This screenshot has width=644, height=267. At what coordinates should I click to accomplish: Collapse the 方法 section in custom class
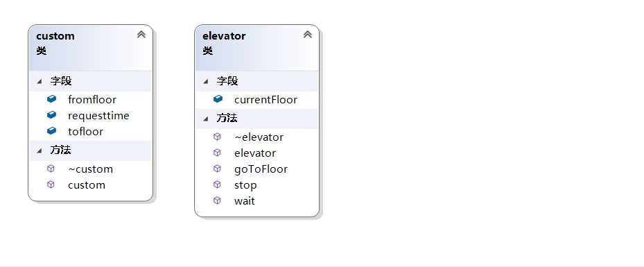40,150
